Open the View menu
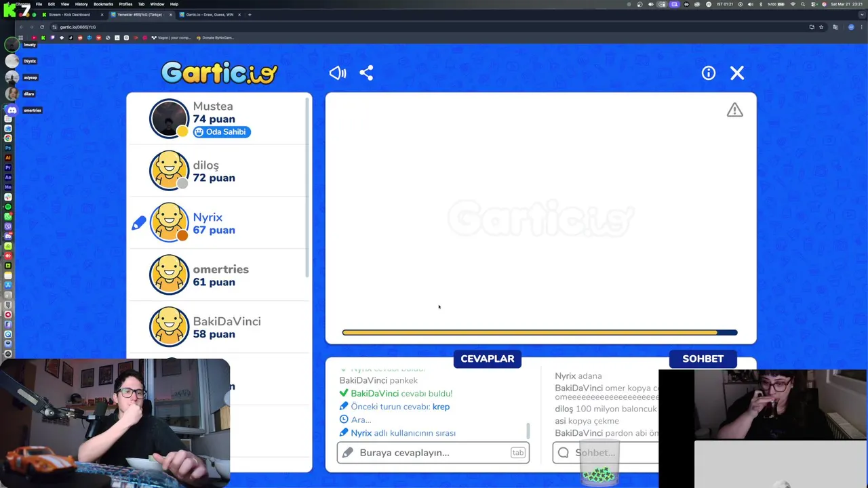868x488 pixels. [64, 4]
